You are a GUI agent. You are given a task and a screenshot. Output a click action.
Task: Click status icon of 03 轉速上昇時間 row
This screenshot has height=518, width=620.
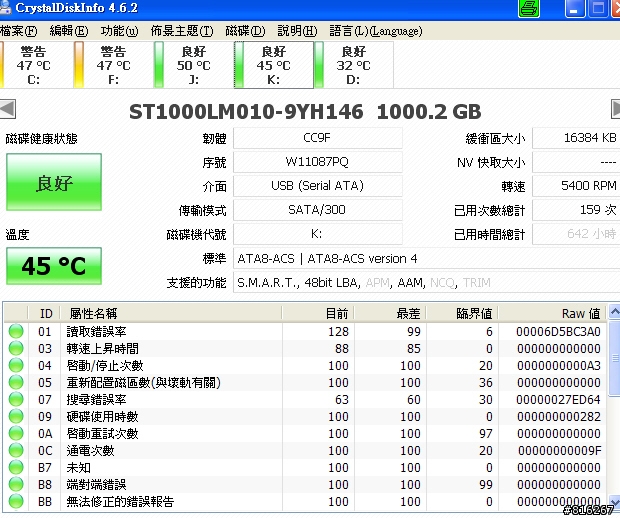(x=16, y=348)
